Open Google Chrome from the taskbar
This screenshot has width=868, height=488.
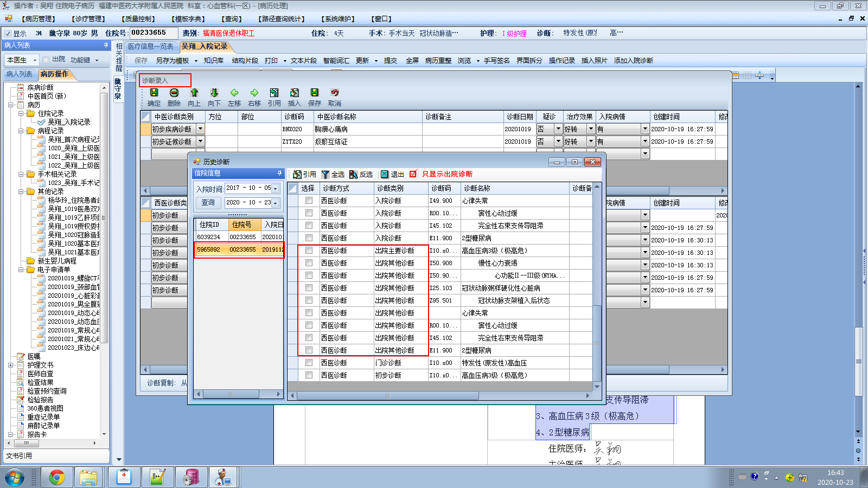pos(57,477)
